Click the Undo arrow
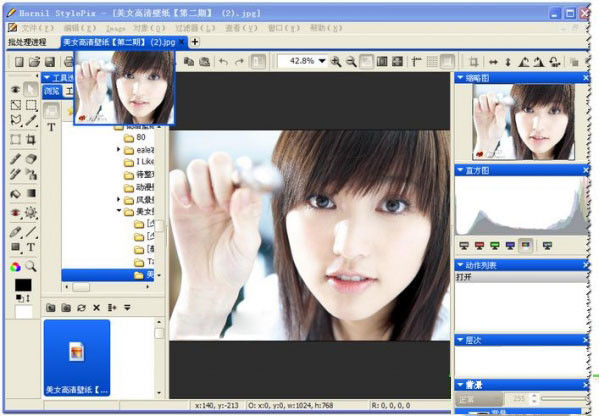599x416 pixels. [x=223, y=61]
